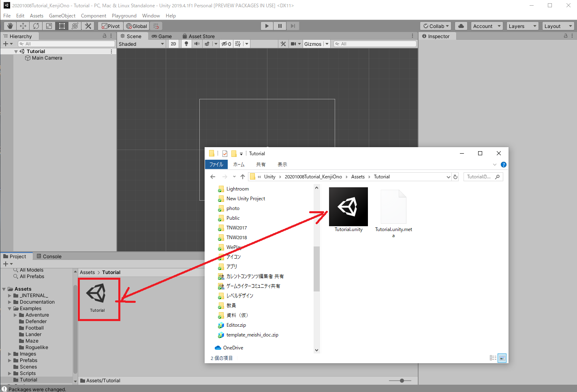Viewport: 577px width, 392px height.
Task: Open the Layout dropdown
Action: (558, 26)
